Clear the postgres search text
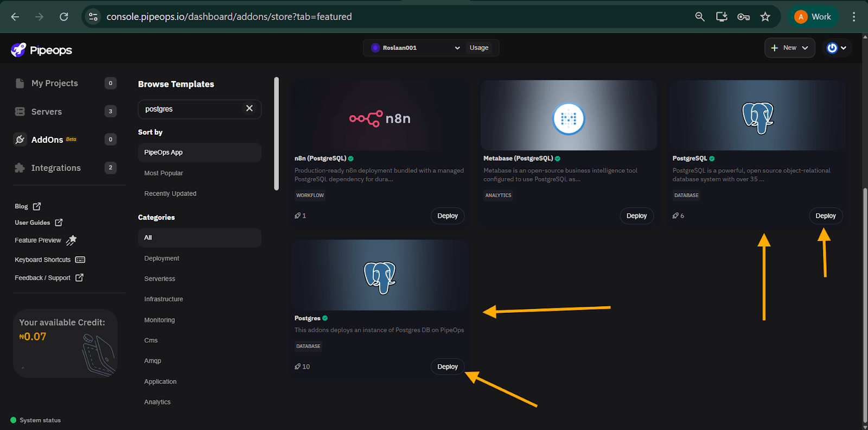 click(x=250, y=109)
